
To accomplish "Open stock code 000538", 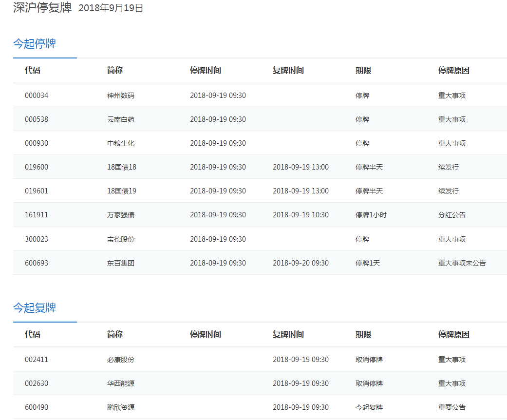I will click(37, 119).
